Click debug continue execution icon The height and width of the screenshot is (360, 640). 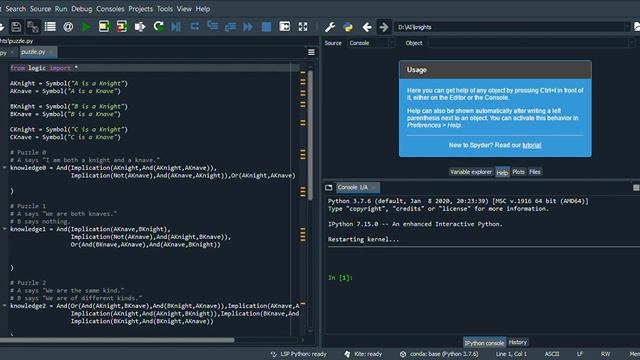pyautogui.click(x=248, y=27)
